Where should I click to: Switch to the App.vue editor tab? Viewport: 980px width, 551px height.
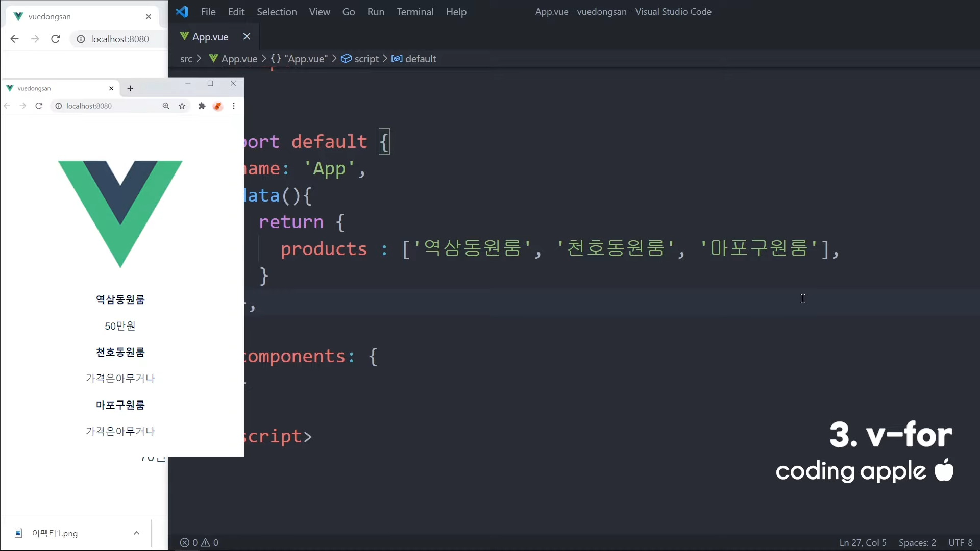[210, 37]
